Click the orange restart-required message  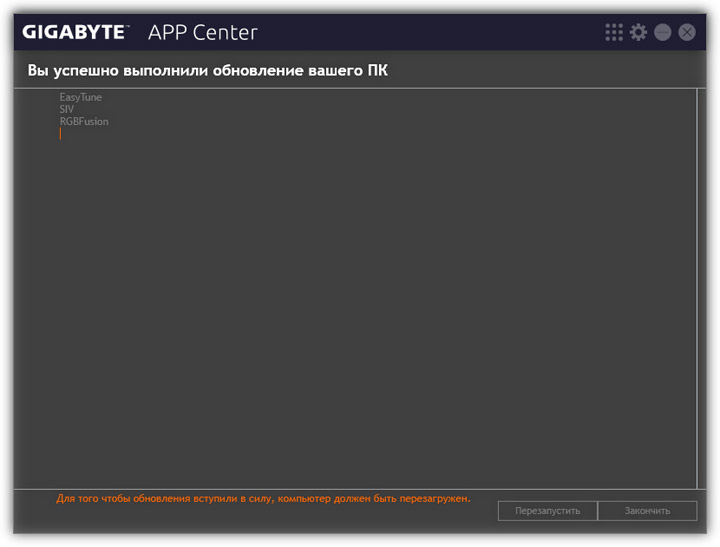pos(263,498)
